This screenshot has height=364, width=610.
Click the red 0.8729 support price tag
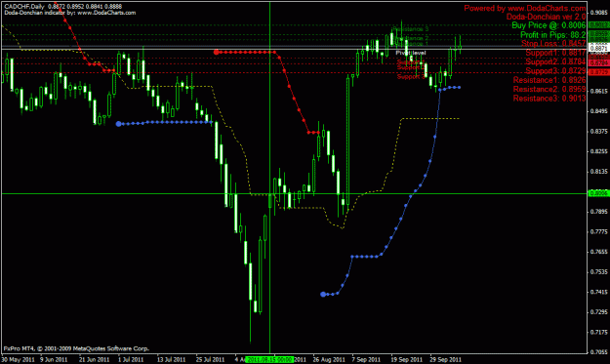[x=599, y=73]
